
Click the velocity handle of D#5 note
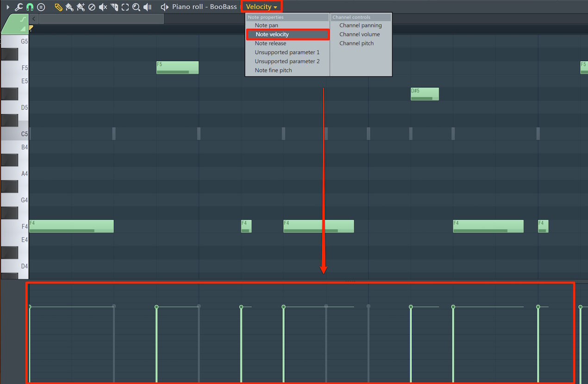click(411, 307)
